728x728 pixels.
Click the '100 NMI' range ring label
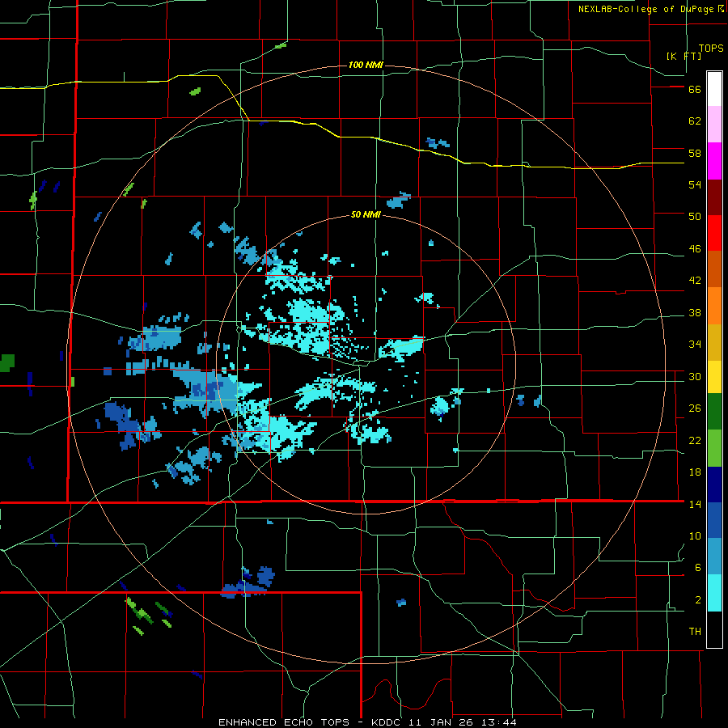point(366,65)
